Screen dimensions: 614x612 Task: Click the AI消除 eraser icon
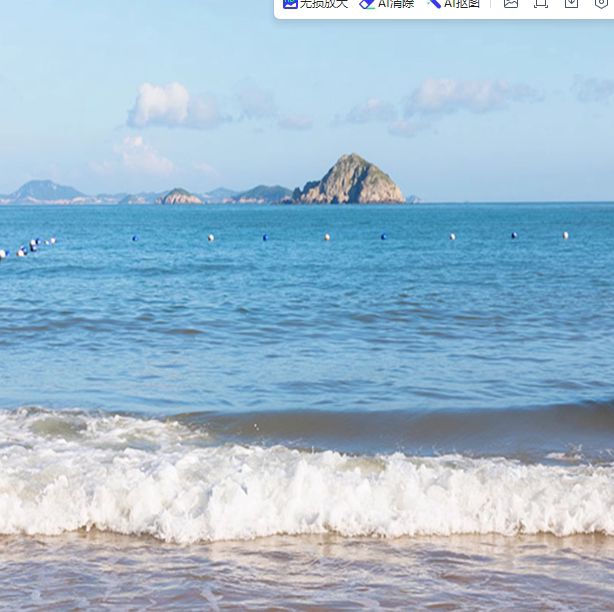(x=367, y=4)
